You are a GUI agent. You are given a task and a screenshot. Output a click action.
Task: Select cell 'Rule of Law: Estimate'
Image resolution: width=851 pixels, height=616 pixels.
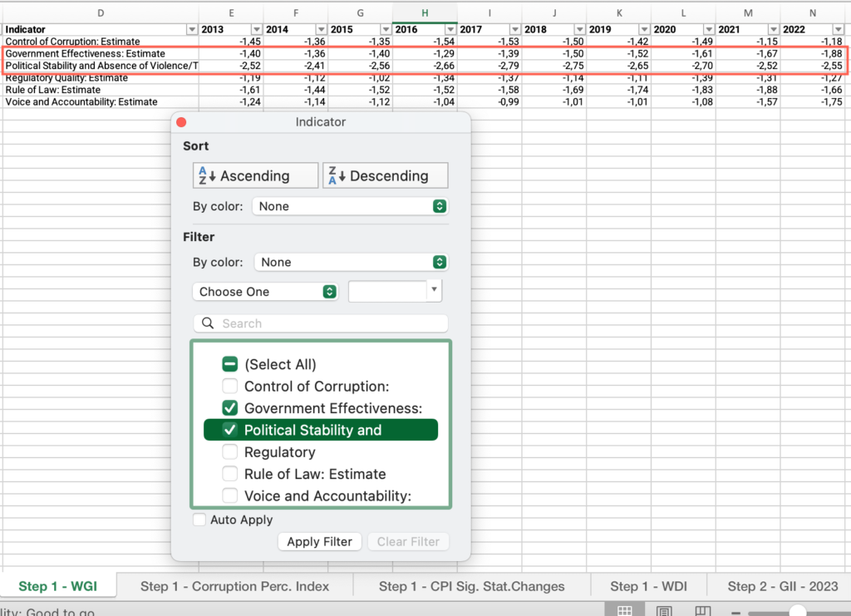tap(101, 90)
